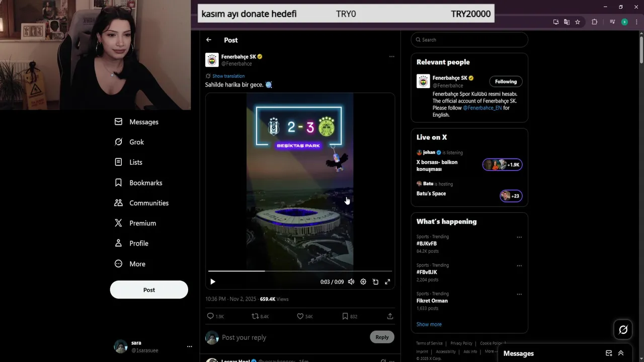The image size is (644, 362).
Task: Open Chrome profile green avatar
Action: click(624, 22)
